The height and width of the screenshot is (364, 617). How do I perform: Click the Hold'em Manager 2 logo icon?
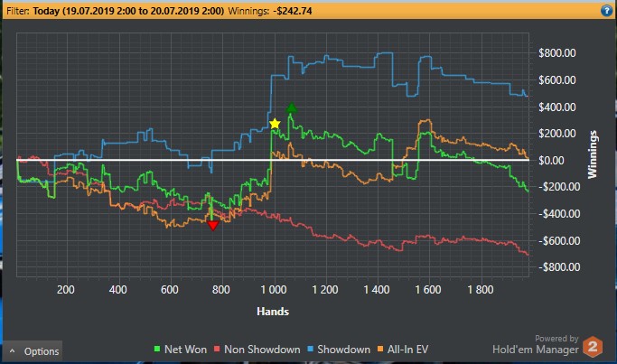[x=593, y=347]
